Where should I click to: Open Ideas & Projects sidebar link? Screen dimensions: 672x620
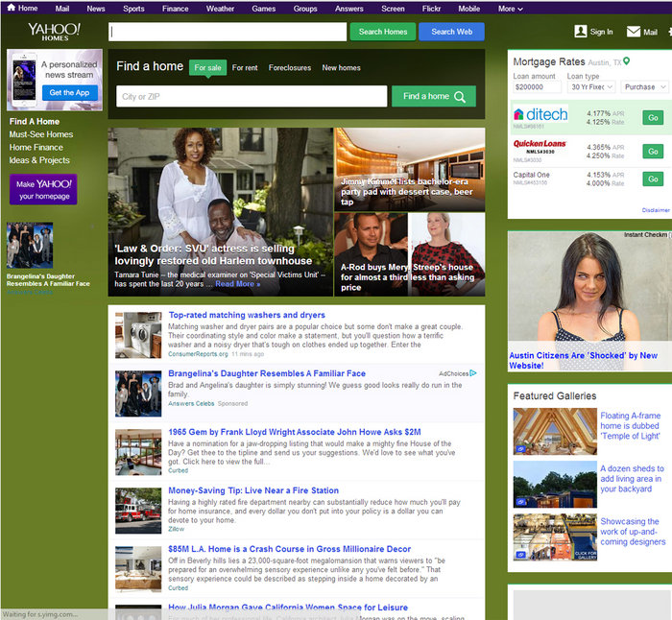39,160
